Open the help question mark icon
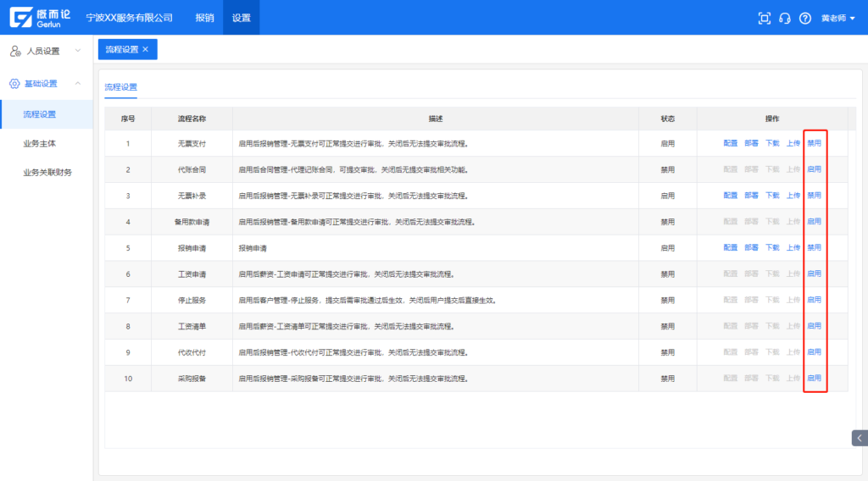Viewport: 868px width, 481px height. point(805,19)
